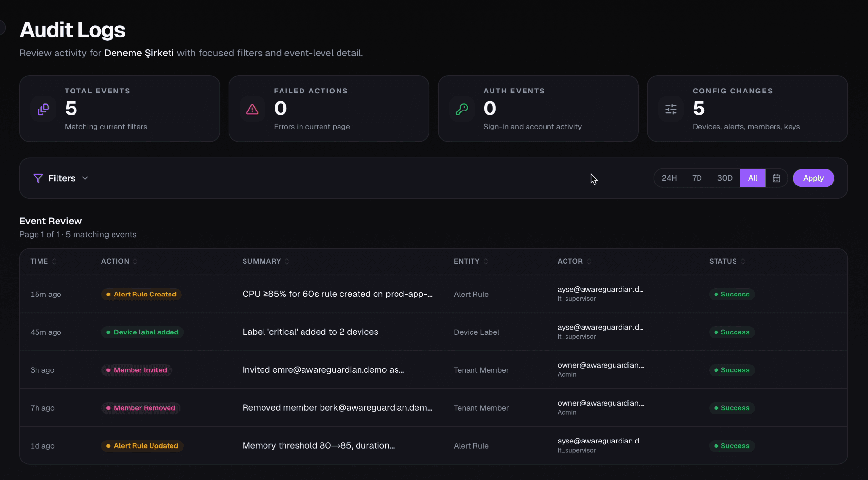Image resolution: width=868 pixels, height=480 pixels.
Task: Click the 'Device Label' entity cell
Action: (477, 332)
